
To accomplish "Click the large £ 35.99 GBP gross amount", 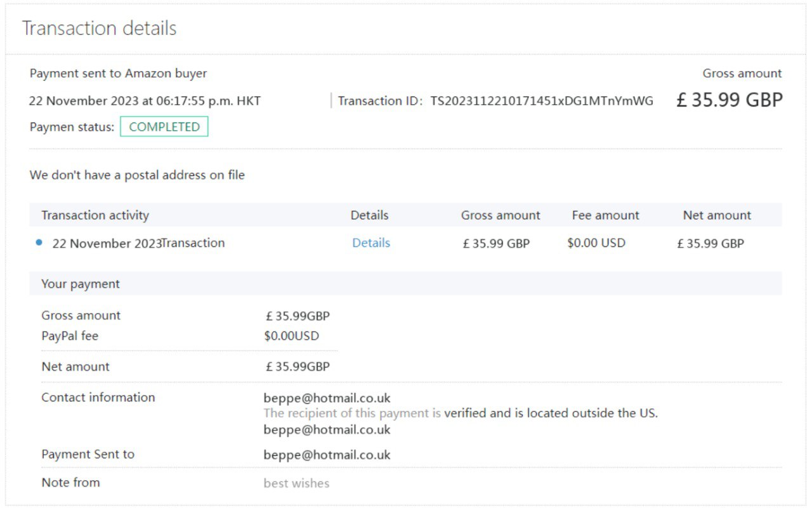I will (729, 100).
